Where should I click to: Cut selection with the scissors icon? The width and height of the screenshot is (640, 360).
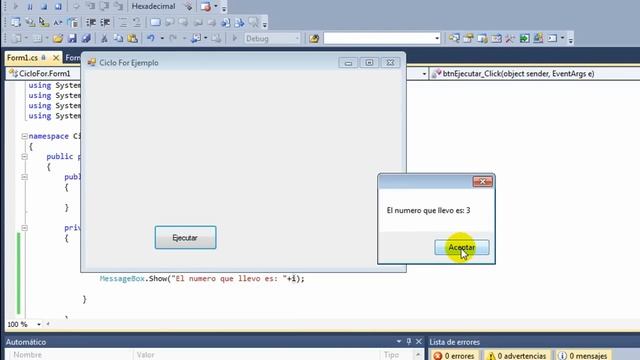(104, 38)
